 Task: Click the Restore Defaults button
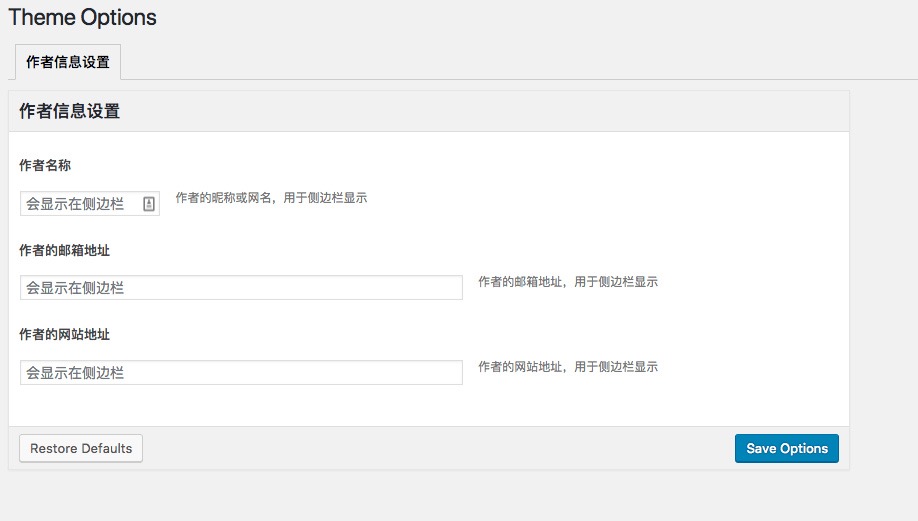click(81, 448)
